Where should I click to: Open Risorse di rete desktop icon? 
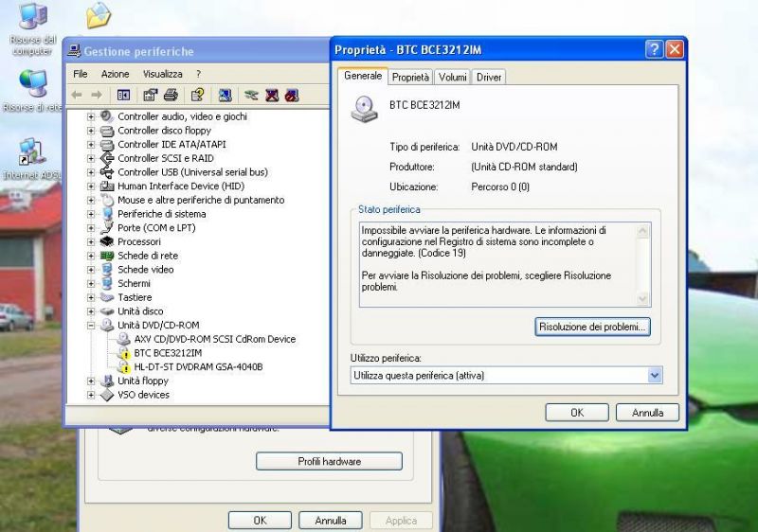(32, 91)
